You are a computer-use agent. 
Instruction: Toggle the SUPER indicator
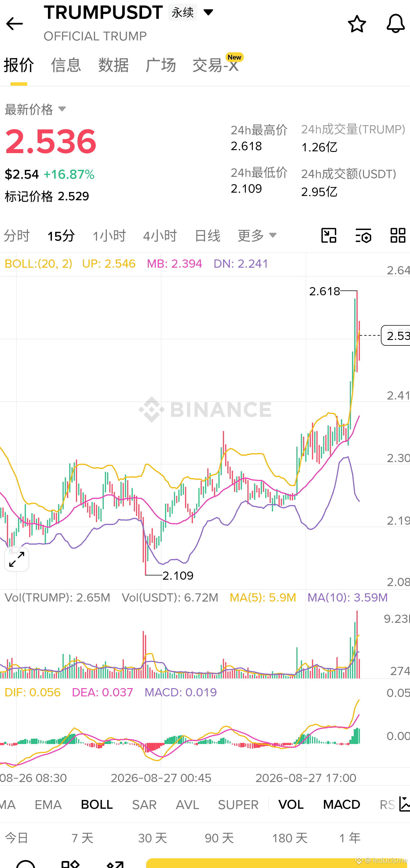click(x=238, y=805)
